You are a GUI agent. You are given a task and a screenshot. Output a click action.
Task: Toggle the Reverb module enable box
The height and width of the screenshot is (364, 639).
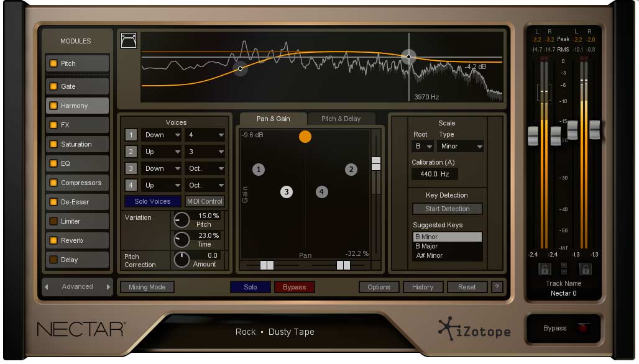[53, 240]
